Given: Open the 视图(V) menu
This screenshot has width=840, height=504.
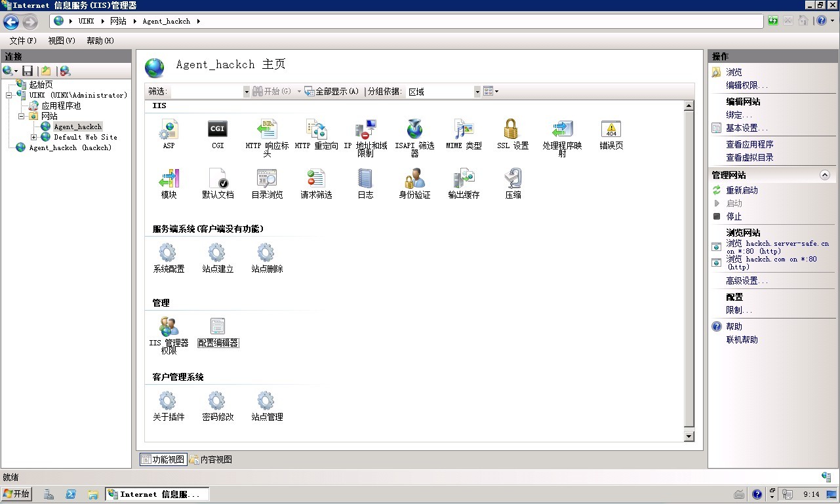Looking at the screenshot, I should coord(62,41).
